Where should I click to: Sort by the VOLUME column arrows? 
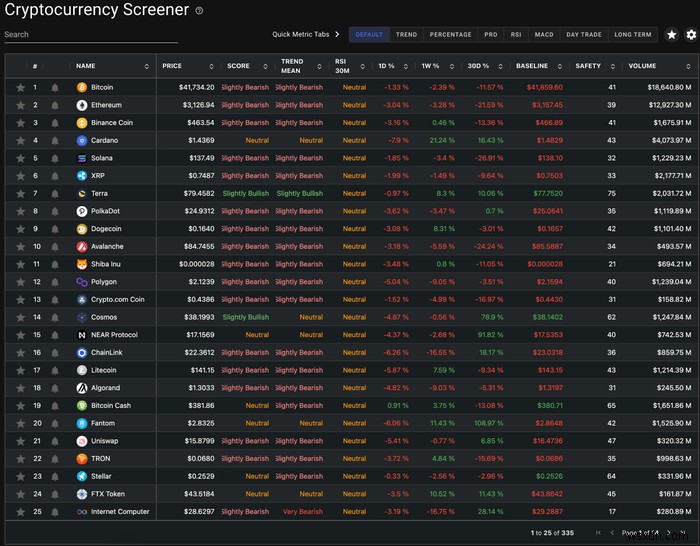688,66
